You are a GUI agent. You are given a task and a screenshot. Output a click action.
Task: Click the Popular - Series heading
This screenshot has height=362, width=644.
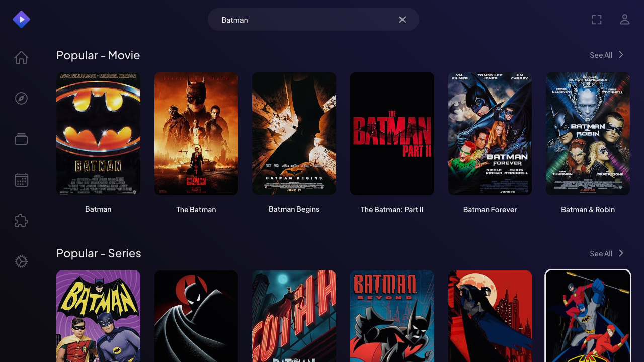pyautogui.click(x=99, y=253)
